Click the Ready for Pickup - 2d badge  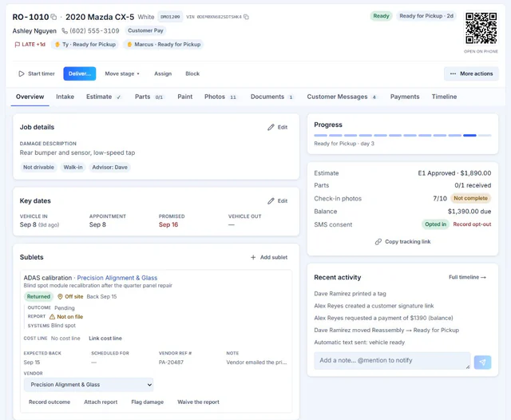click(426, 16)
